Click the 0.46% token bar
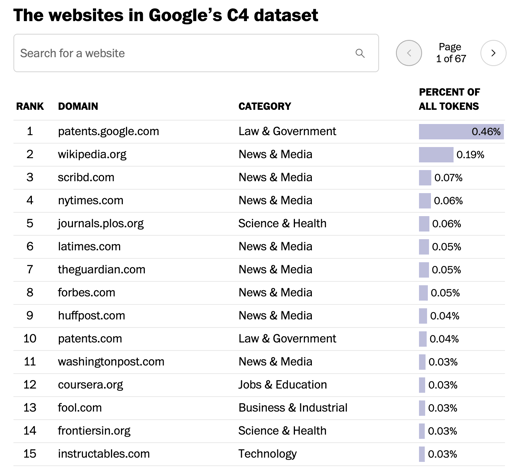Image resolution: width=520 pixels, height=473 pixels. pos(461,131)
